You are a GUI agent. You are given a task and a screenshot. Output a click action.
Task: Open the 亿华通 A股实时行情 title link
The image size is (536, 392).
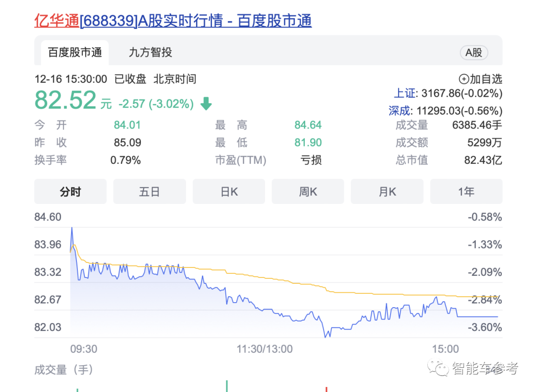[173, 21]
